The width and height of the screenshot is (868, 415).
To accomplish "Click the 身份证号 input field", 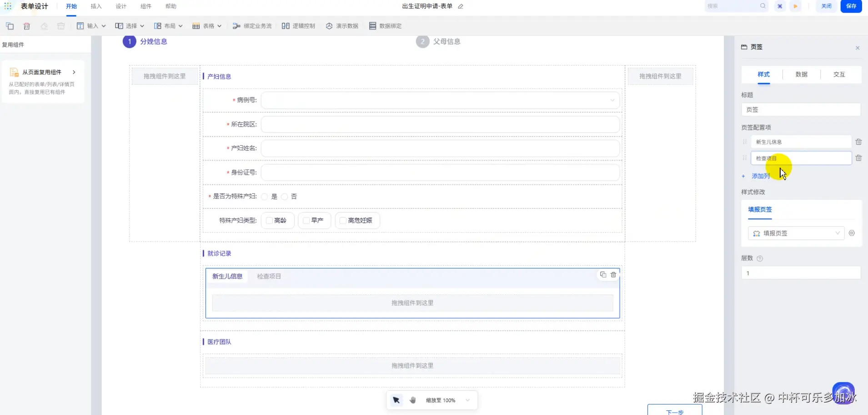I will (x=440, y=172).
